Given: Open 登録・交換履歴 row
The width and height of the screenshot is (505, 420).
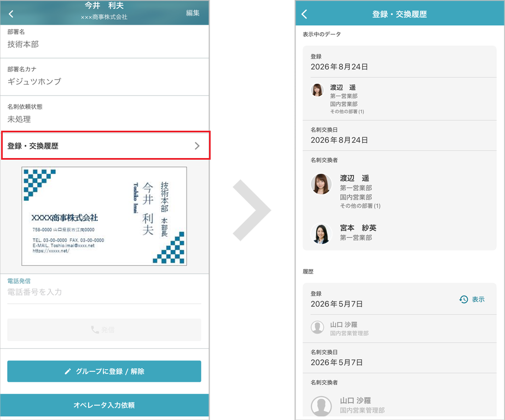Looking at the screenshot, I should point(106,145).
